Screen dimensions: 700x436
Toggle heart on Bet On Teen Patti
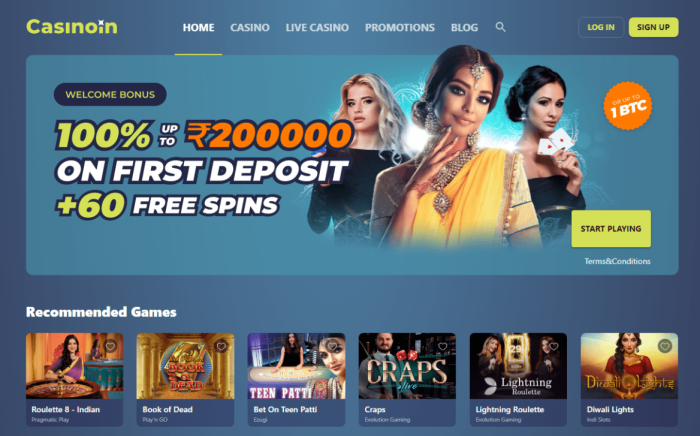point(332,346)
